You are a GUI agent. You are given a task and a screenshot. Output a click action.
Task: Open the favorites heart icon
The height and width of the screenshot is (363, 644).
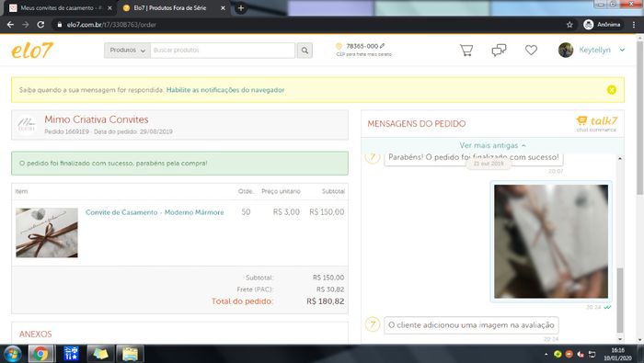531,50
